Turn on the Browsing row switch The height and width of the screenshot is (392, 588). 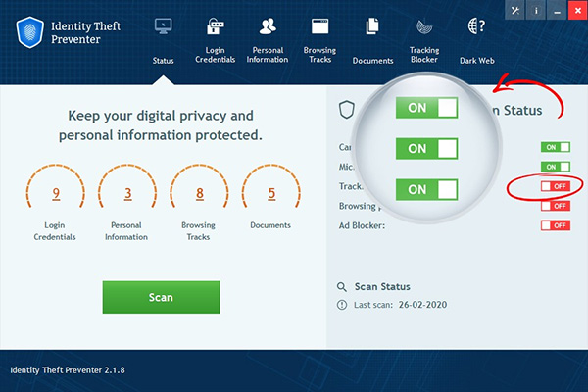(x=556, y=206)
